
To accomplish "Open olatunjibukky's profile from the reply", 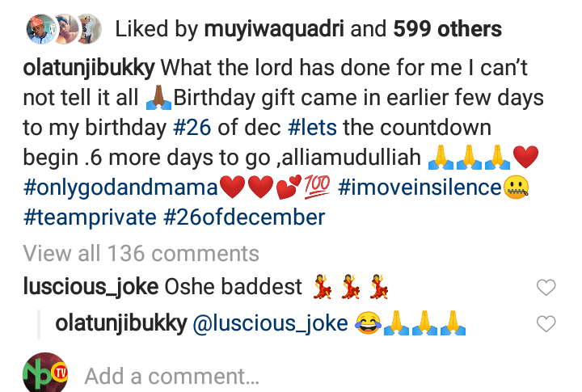I will 119,324.
